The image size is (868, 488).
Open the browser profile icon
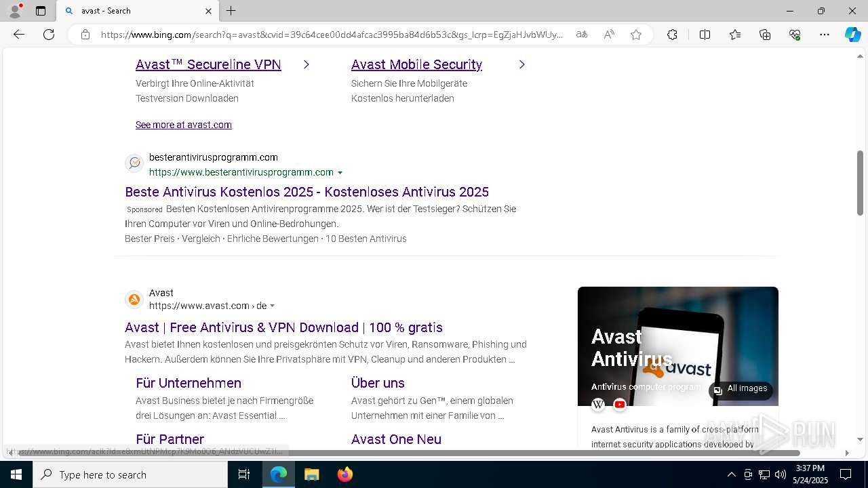point(14,11)
